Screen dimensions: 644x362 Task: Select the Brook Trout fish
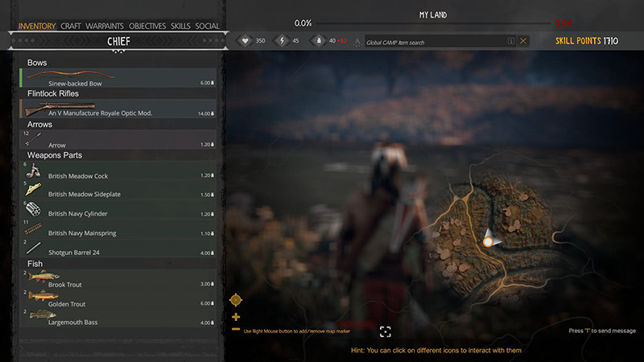point(118,279)
